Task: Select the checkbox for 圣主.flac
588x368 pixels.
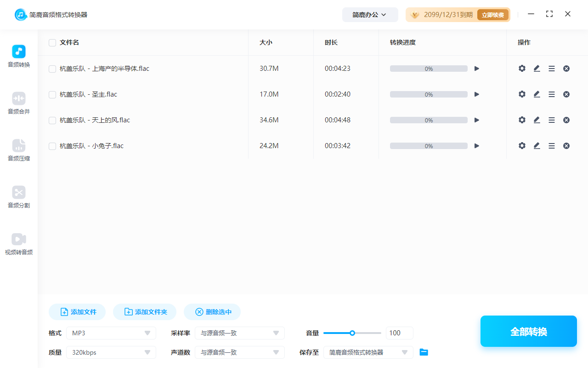Action: point(52,94)
